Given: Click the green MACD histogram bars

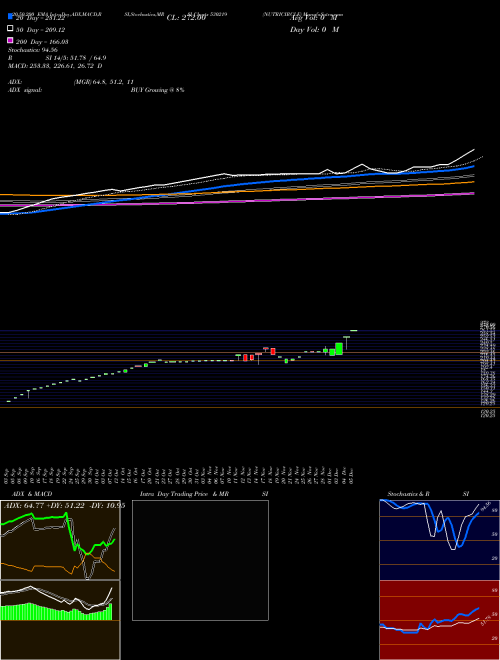Looking at the screenshot, I should pos(56,612).
